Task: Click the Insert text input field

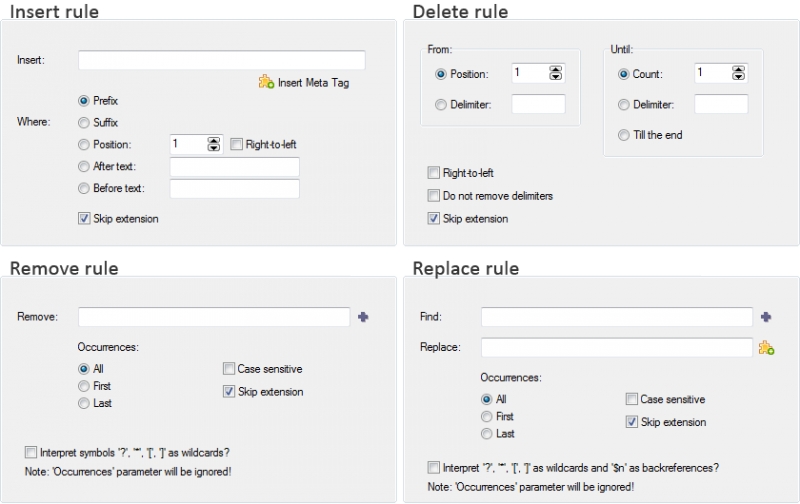Action: click(x=221, y=60)
